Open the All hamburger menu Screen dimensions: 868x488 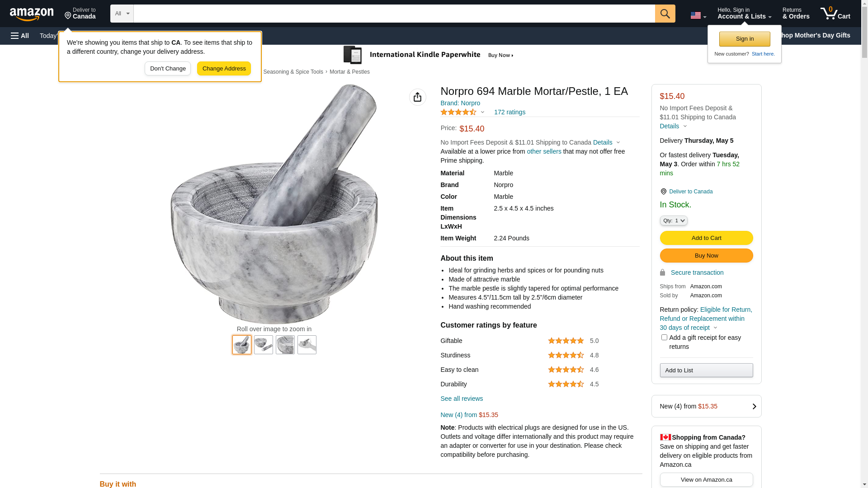(x=20, y=36)
